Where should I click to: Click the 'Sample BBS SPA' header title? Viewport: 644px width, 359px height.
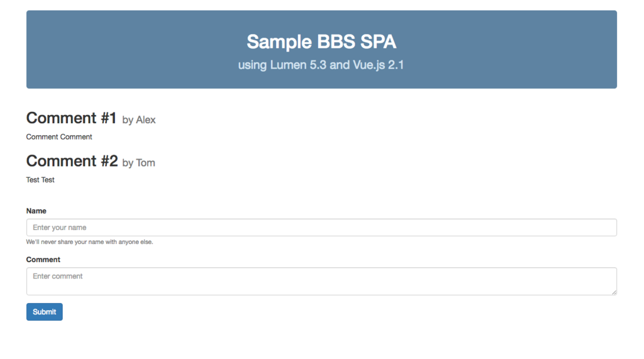[321, 41]
